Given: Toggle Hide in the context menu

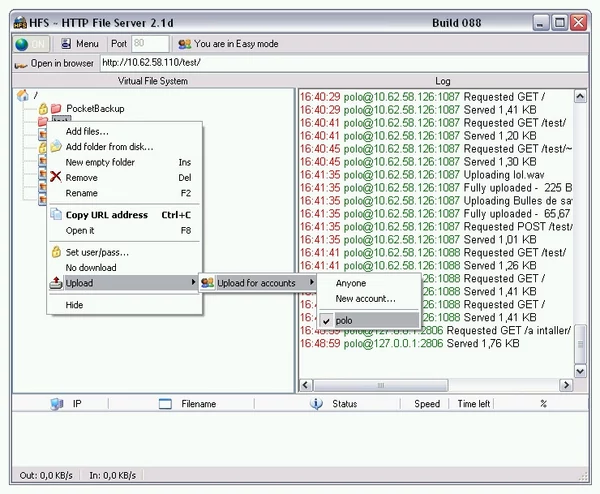Looking at the screenshot, I should 125,305.
